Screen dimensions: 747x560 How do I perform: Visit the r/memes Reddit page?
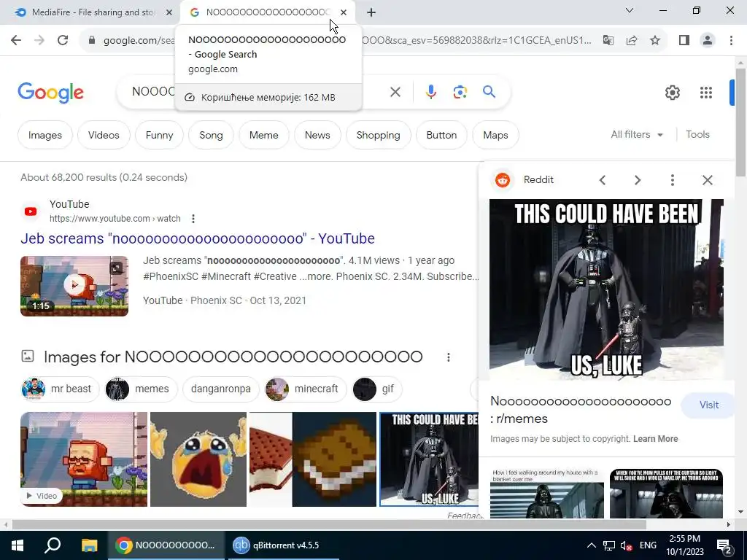point(708,405)
